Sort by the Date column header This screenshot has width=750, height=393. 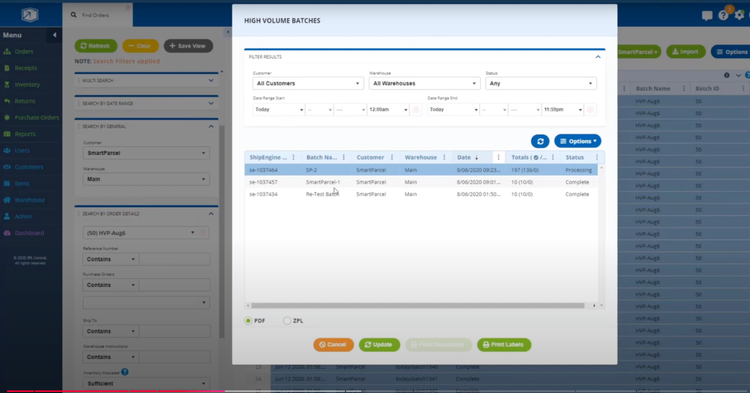463,157
